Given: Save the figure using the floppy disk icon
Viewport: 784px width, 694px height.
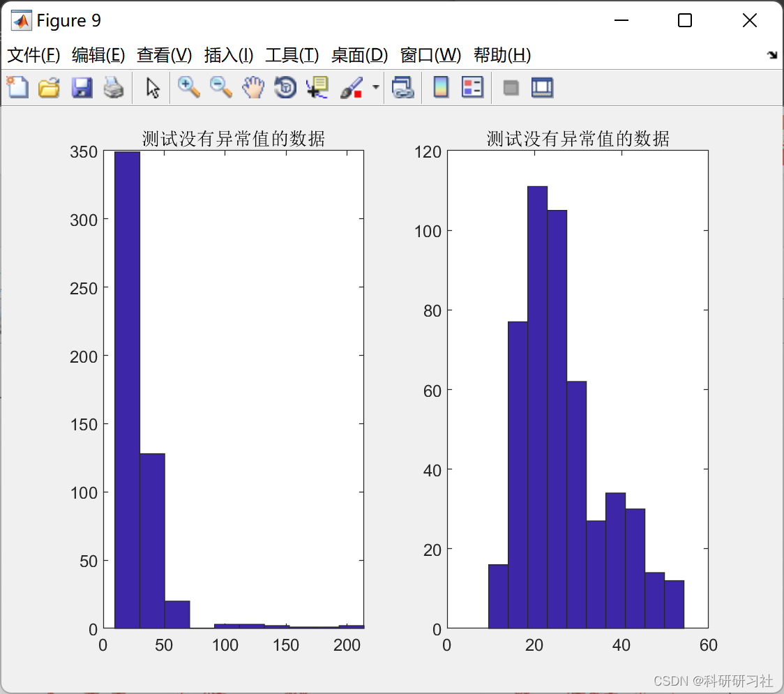Looking at the screenshot, I should (82, 87).
